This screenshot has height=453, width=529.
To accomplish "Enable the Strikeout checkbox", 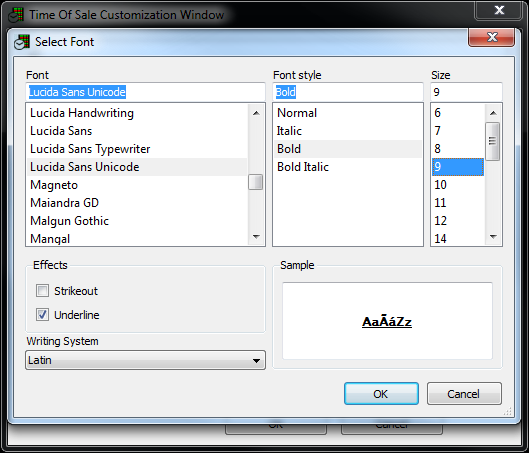I will point(43,290).
